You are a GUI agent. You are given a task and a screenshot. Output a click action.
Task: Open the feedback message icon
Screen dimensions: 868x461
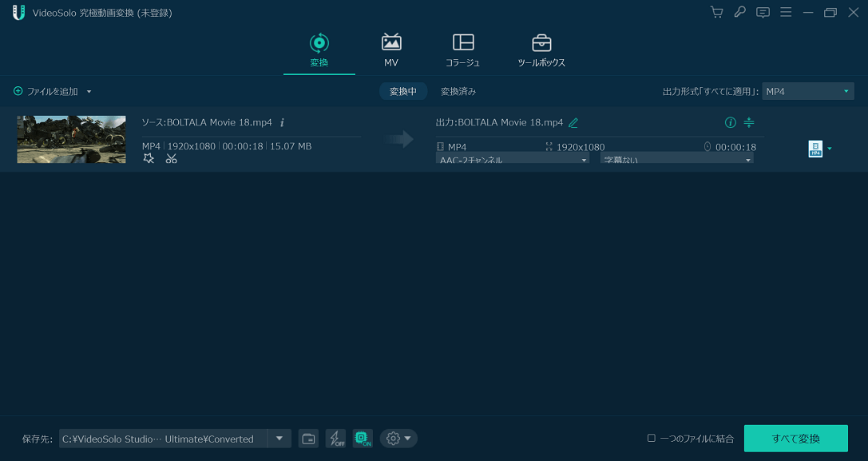click(763, 12)
